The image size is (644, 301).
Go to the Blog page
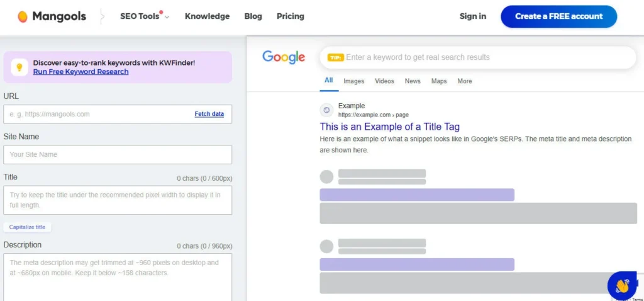coord(253,16)
